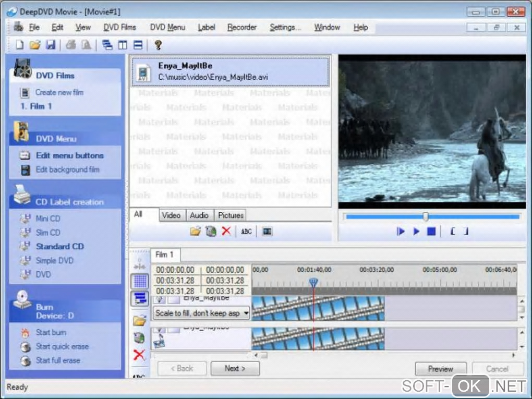Click the application icon left of File menu
The width and height of the screenshot is (532, 399).
click(18, 27)
